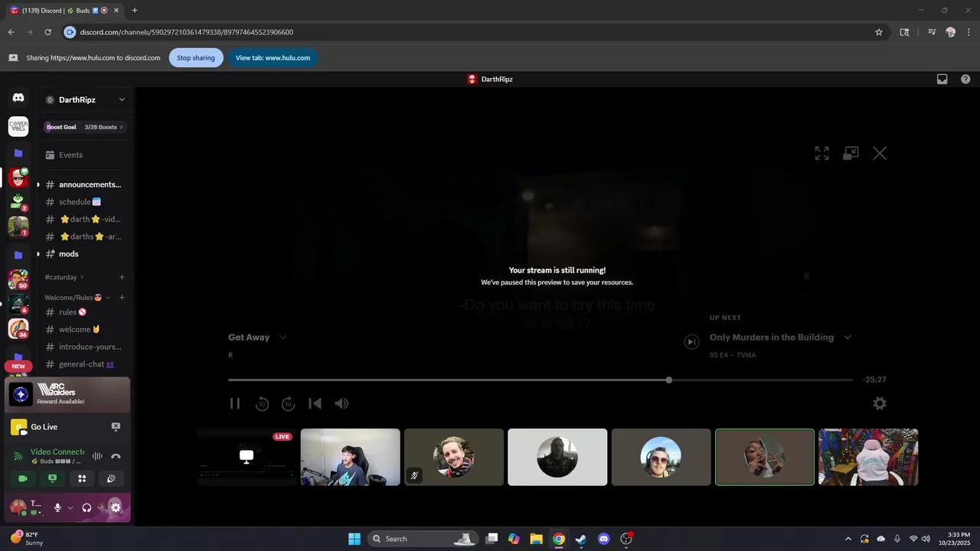The image size is (980, 551).
Task: Show hidden system tray icons
Action: tap(848, 539)
